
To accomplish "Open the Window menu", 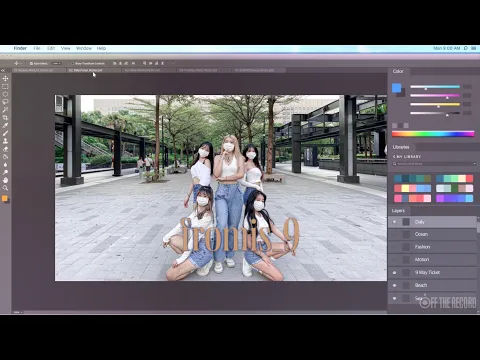I will point(84,48).
